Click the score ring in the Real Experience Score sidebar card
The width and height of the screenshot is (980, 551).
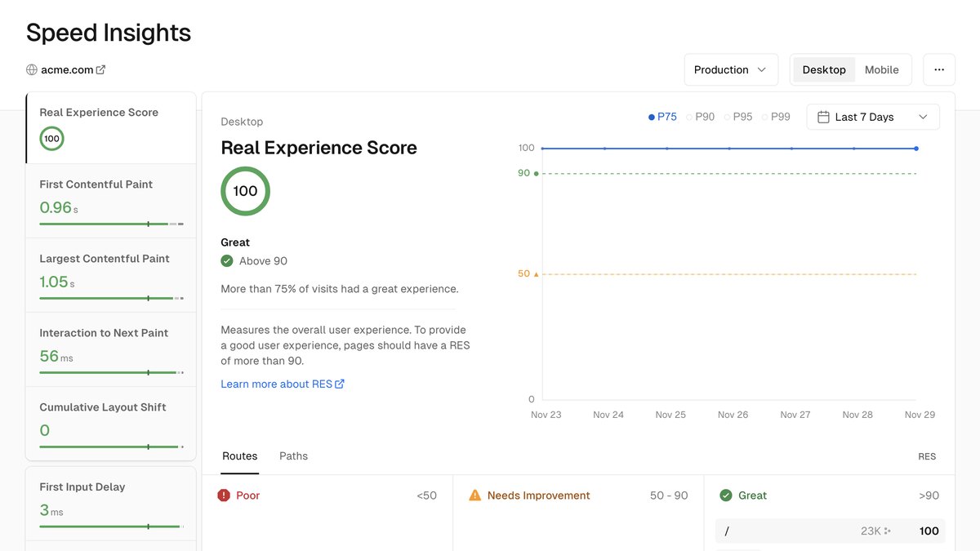[x=51, y=139]
